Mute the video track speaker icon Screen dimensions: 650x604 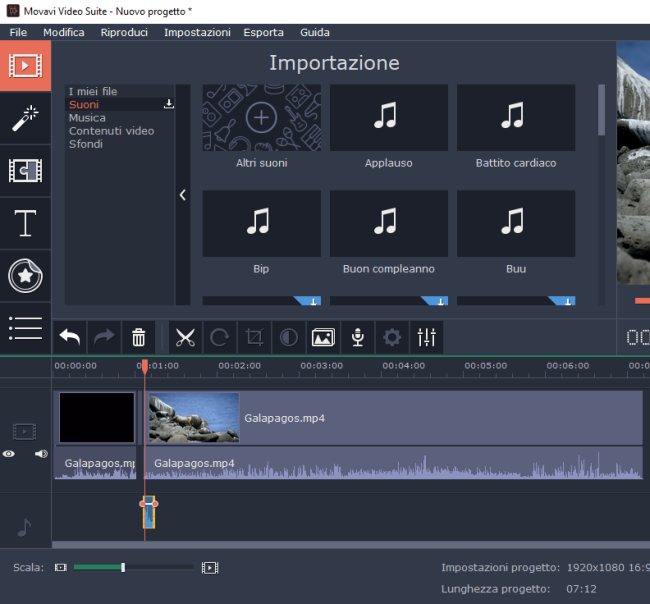(x=41, y=454)
